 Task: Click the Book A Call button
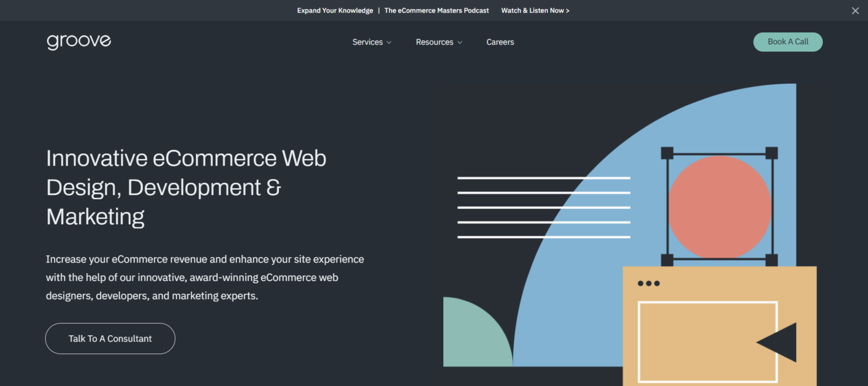[x=788, y=42]
